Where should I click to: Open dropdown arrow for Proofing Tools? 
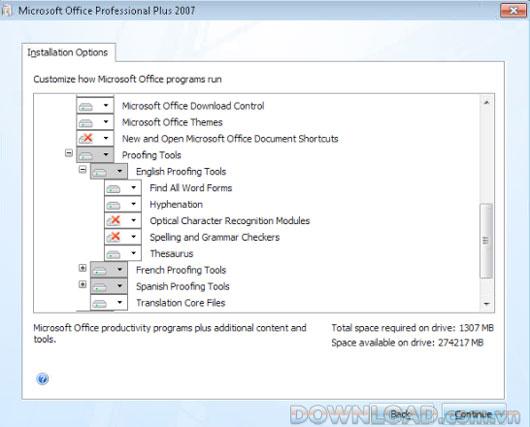pyautogui.click(x=106, y=155)
